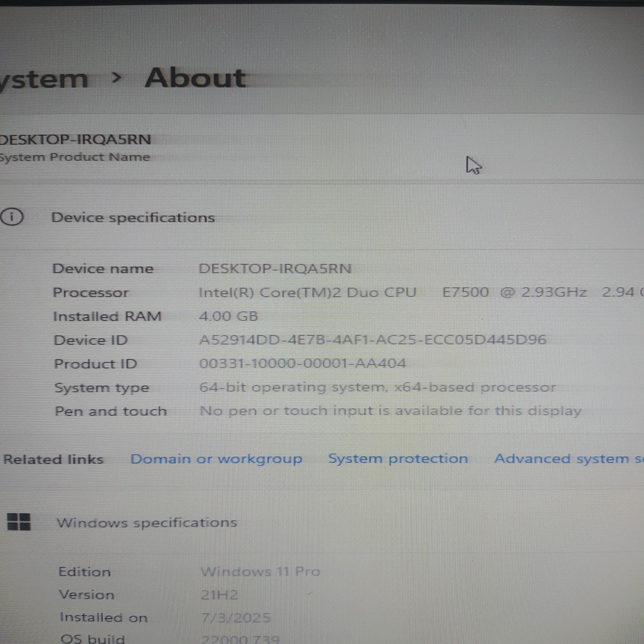Click the System Product Name text
The height and width of the screenshot is (644, 644).
pyautogui.click(x=75, y=157)
